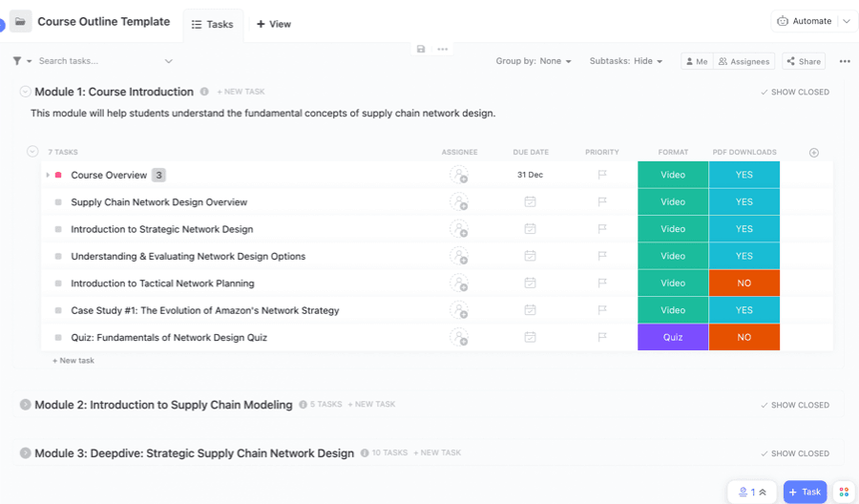Click due date calendar icon for Quiz task

point(530,338)
